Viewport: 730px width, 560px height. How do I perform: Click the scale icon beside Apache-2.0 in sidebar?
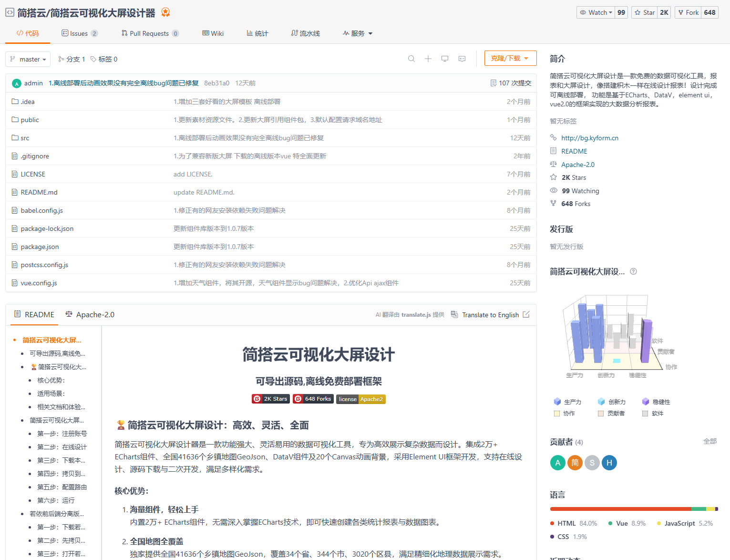[x=554, y=164]
